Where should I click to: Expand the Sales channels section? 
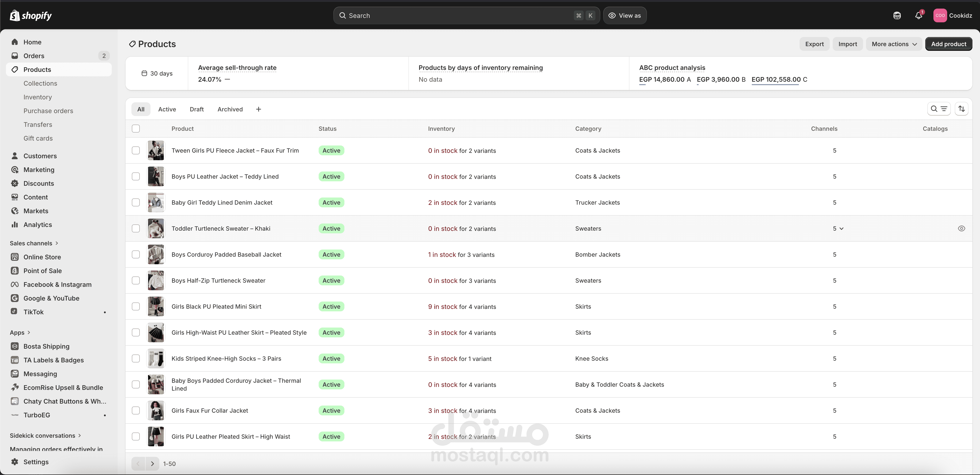pyautogui.click(x=34, y=243)
